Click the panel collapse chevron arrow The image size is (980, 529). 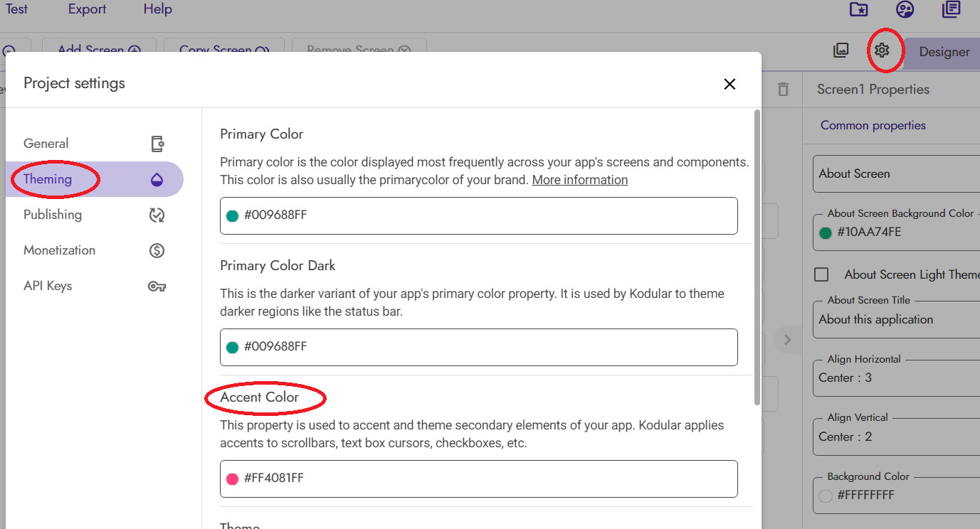(x=787, y=340)
